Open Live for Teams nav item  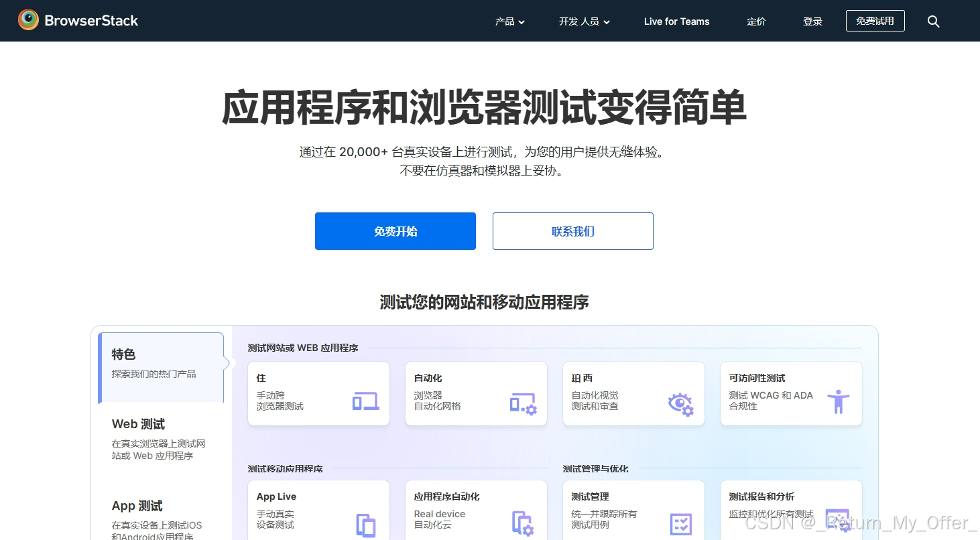point(676,21)
